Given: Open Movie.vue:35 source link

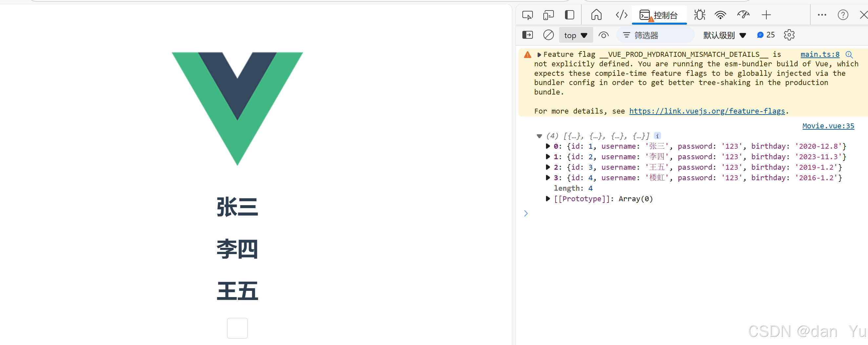Looking at the screenshot, I should point(828,126).
